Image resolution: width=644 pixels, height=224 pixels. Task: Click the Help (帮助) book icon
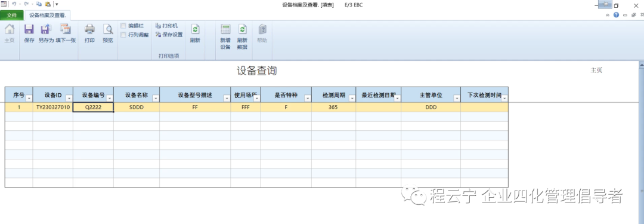coord(262,30)
